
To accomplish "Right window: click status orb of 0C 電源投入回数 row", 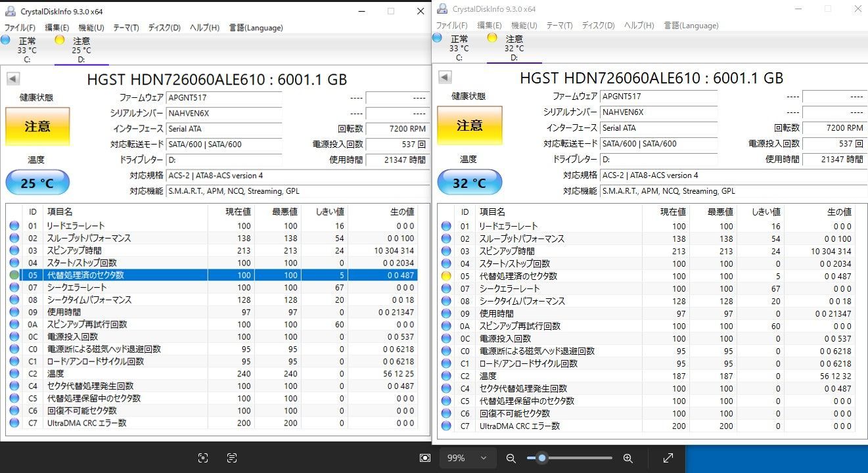I will [446, 339].
